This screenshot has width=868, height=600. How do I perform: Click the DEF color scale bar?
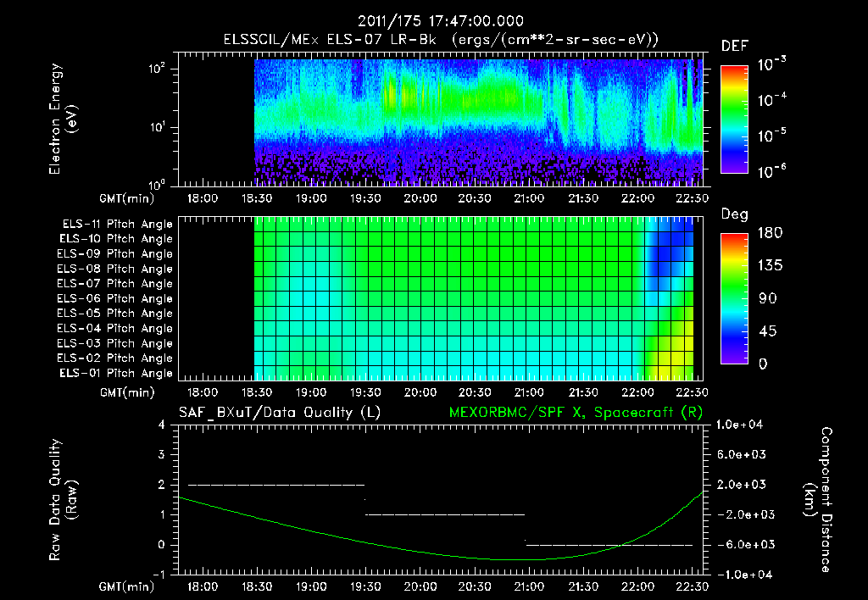tap(734, 119)
